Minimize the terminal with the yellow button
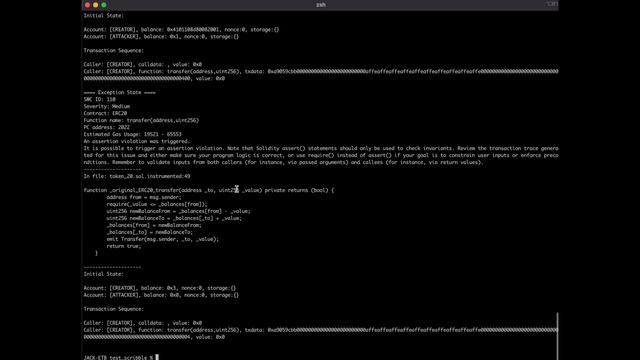This screenshot has height=360, width=640. [x=96, y=5]
